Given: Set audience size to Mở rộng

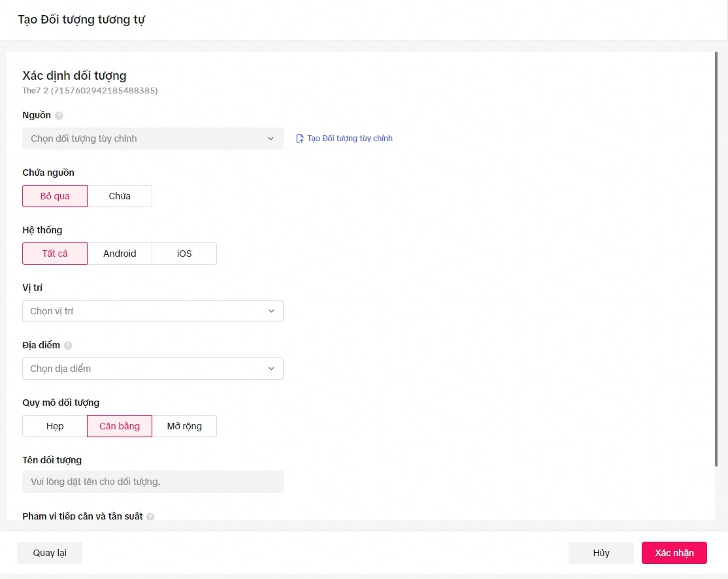Looking at the screenshot, I should [x=184, y=426].
